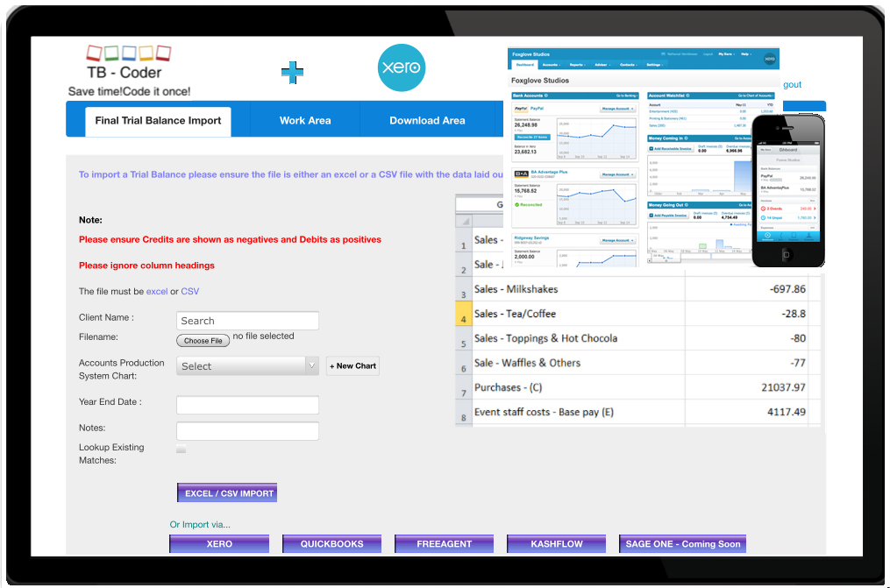Click the B•A bank icon for BA Advantage Plus
This screenshot has width=890, height=588.
(520, 173)
